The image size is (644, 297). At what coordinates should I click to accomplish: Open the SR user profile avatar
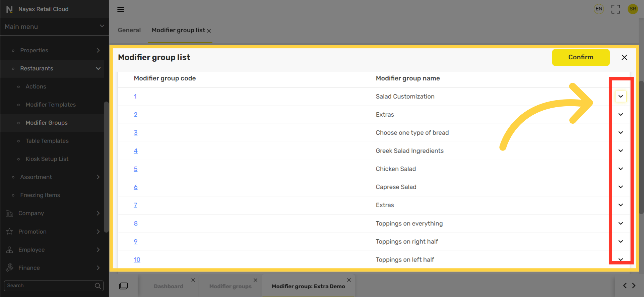[633, 9]
